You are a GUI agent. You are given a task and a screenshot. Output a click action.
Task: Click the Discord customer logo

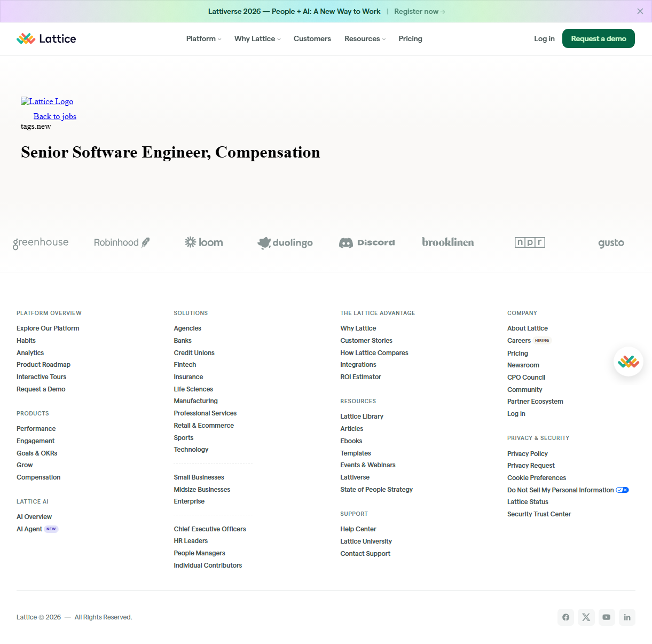point(367,242)
